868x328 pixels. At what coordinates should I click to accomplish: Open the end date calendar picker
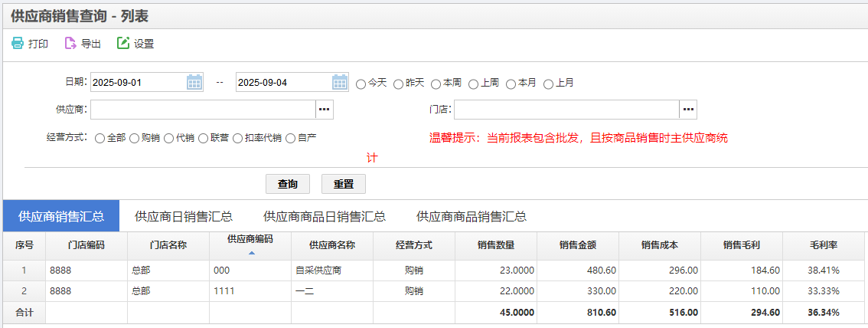point(340,83)
